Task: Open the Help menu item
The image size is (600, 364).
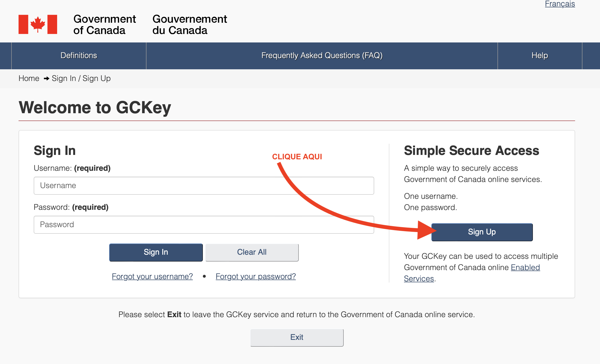Action: point(540,55)
